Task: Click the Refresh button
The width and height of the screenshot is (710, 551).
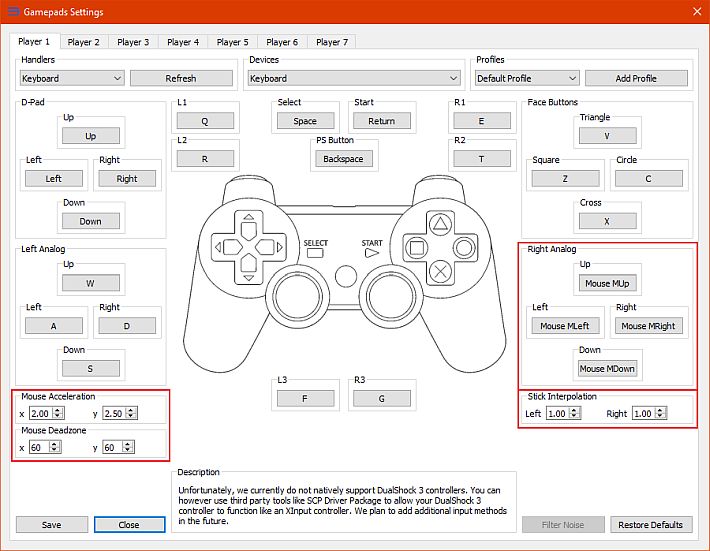Action: [x=181, y=78]
